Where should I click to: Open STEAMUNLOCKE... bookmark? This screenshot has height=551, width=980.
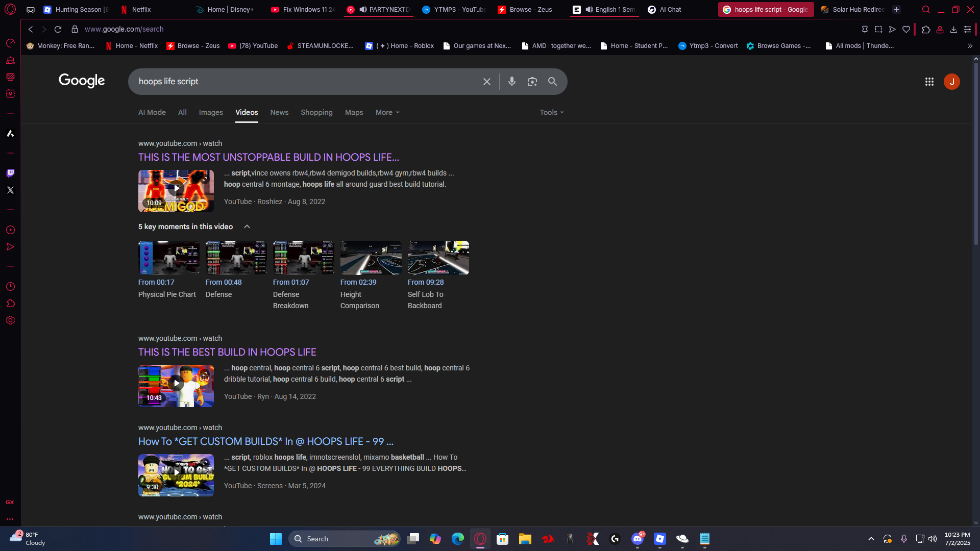click(320, 46)
